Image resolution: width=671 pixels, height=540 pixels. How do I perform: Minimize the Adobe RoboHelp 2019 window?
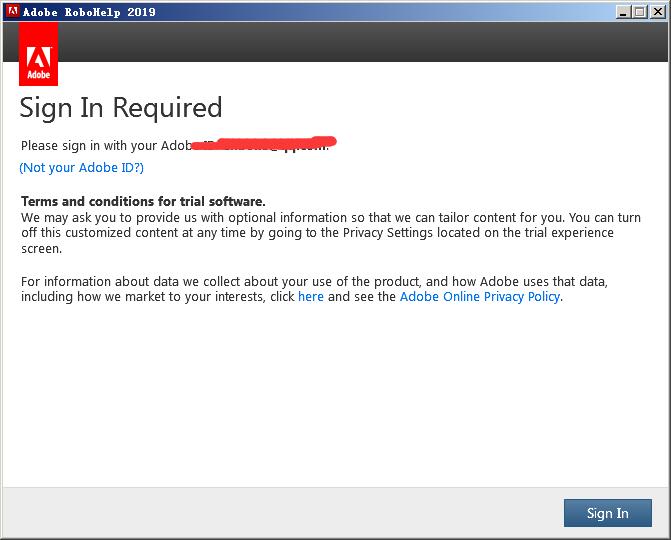click(x=623, y=12)
